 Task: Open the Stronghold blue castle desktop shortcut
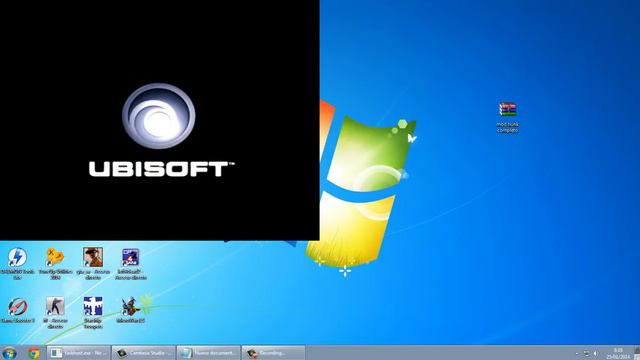pos(93,312)
